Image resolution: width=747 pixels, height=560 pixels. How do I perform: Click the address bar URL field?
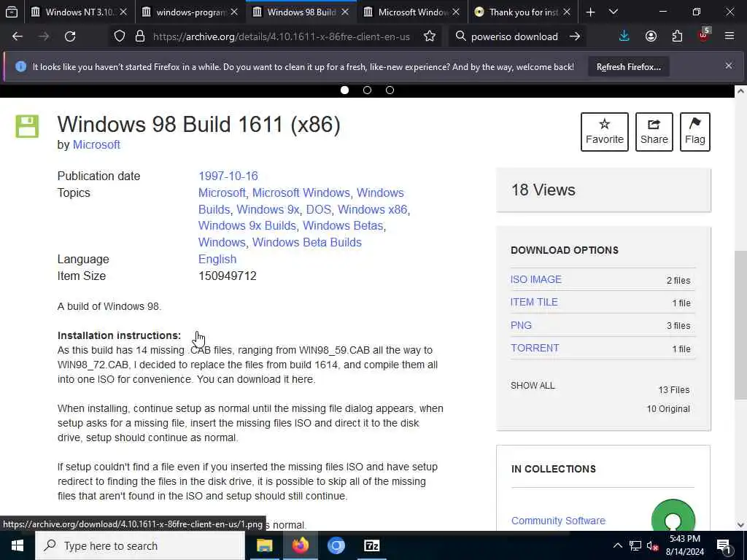(281, 36)
